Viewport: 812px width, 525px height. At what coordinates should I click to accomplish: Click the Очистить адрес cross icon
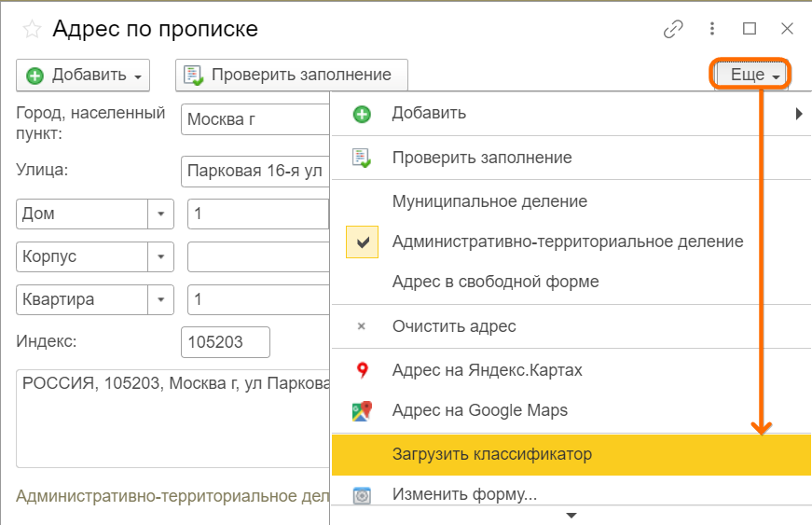coord(362,327)
